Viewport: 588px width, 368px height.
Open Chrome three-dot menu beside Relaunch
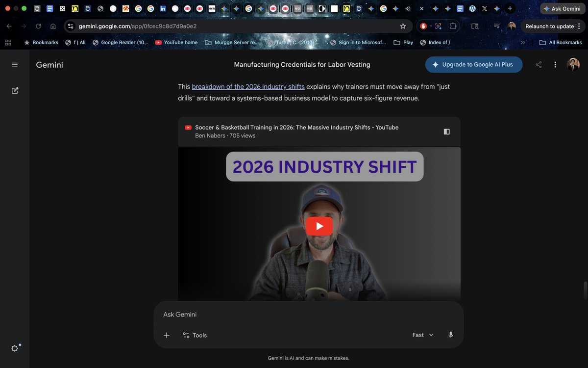pyautogui.click(x=579, y=26)
